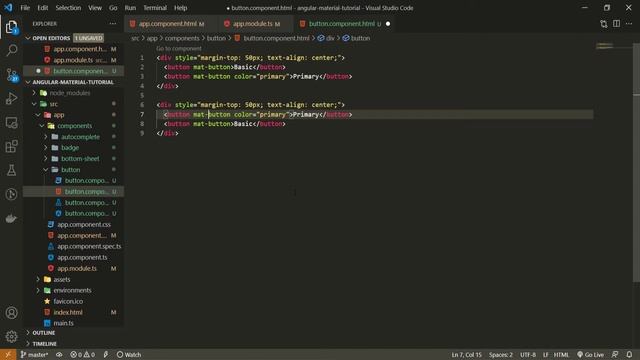Click button.component.html in breadcrumb
The width and height of the screenshot is (640, 360).
tap(276, 38)
